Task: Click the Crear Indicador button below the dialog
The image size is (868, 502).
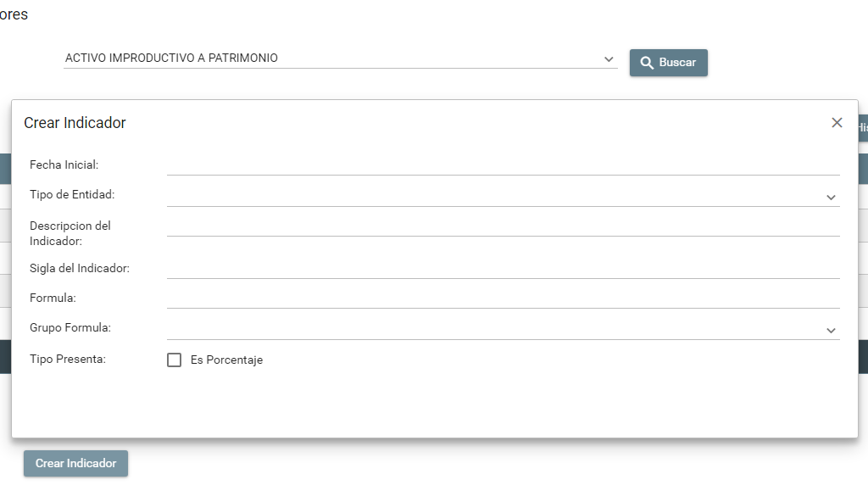Action: click(x=75, y=464)
